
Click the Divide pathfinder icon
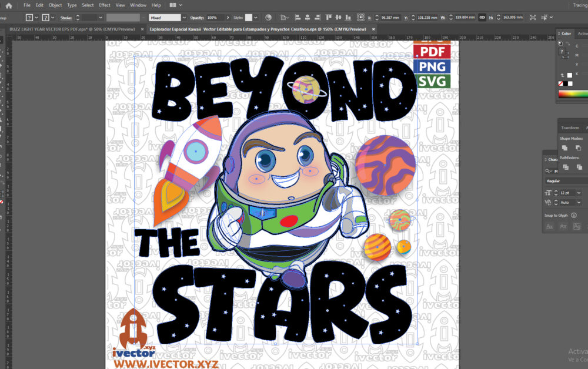point(566,167)
